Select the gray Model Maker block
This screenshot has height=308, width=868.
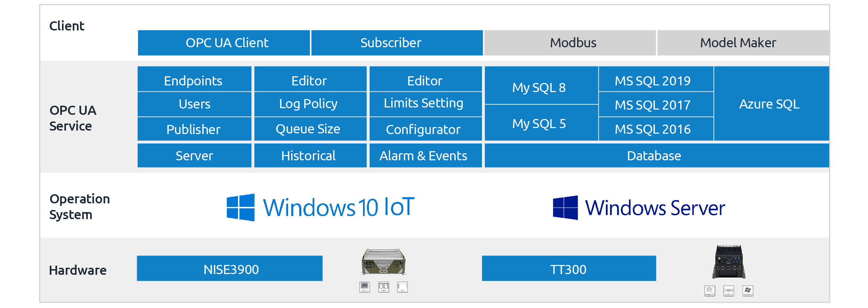(x=743, y=43)
